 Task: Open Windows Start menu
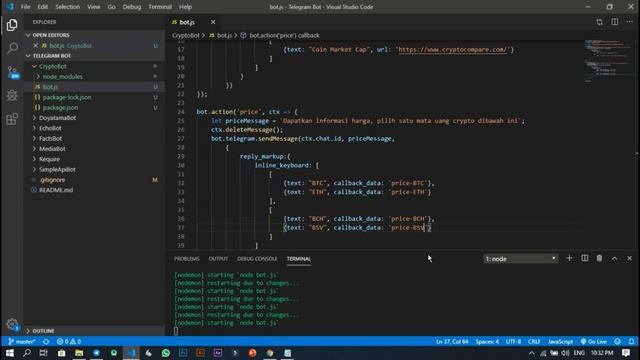pos(10,353)
